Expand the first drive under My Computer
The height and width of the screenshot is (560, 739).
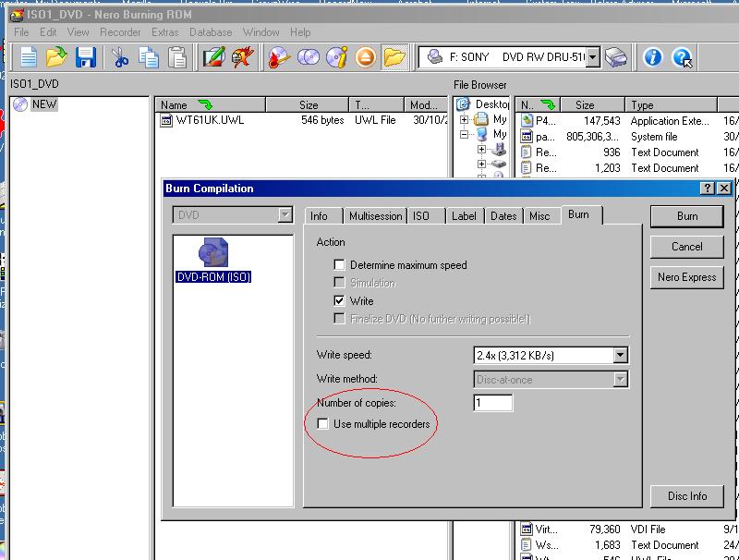click(x=481, y=150)
